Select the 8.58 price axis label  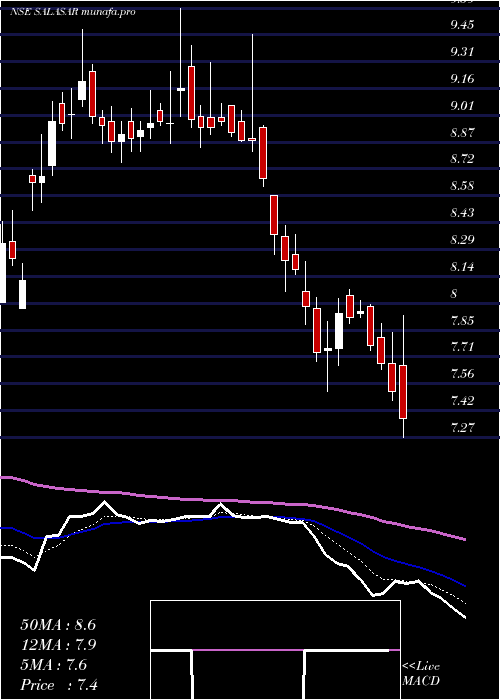pyautogui.click(x=462, y=186)
